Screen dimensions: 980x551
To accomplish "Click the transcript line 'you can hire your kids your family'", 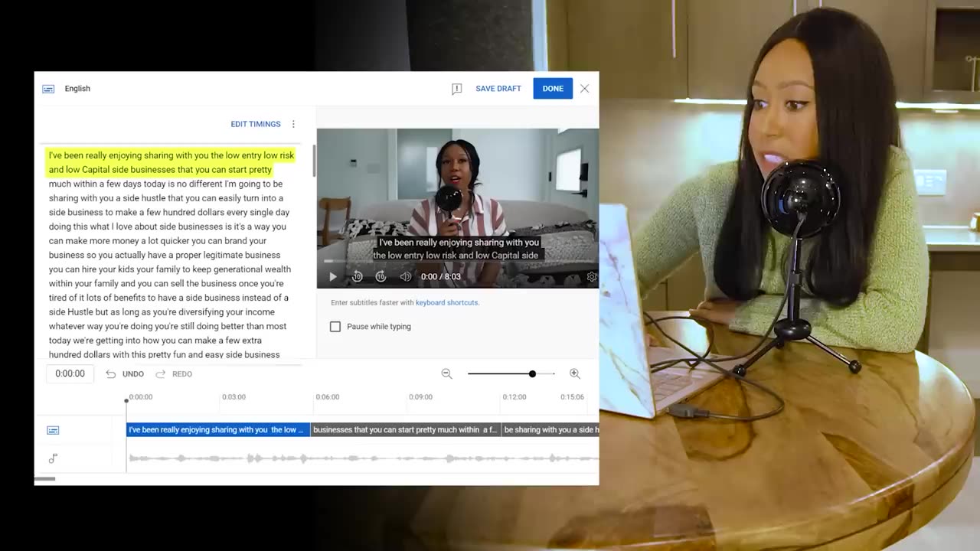I will 170,269.
